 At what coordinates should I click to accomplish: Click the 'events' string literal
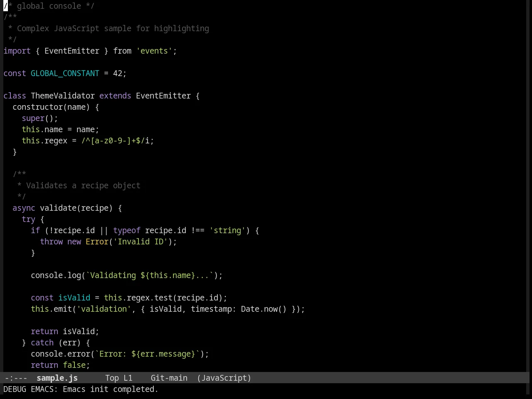154,51
